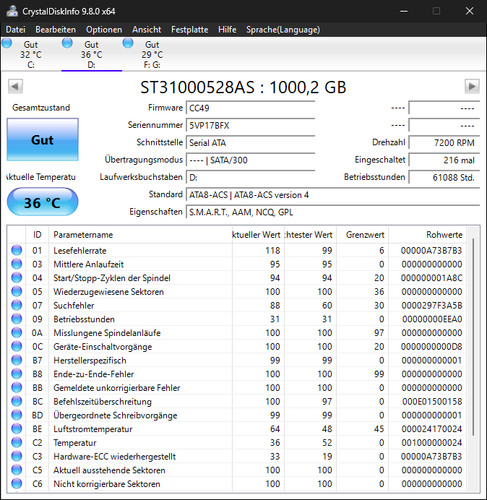Select the F: G: drive tab at 29 °C

tap(152, 54)
